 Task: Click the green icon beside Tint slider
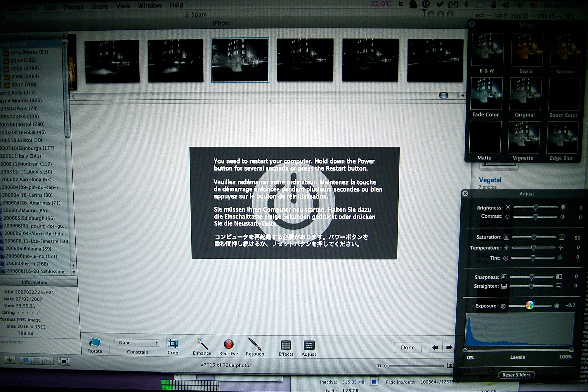click(x=560, y=258)
